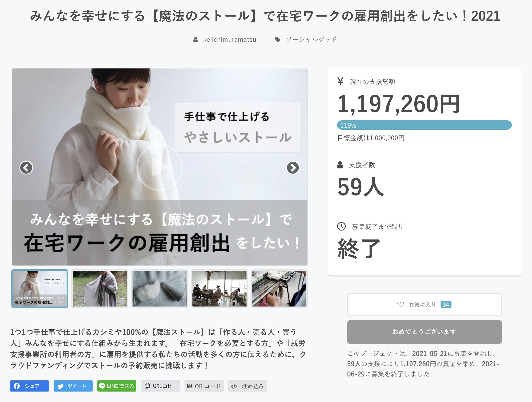
Task: Click the favorites count badge showing 34
Action: pyautogui.click(x=446, y=304)
